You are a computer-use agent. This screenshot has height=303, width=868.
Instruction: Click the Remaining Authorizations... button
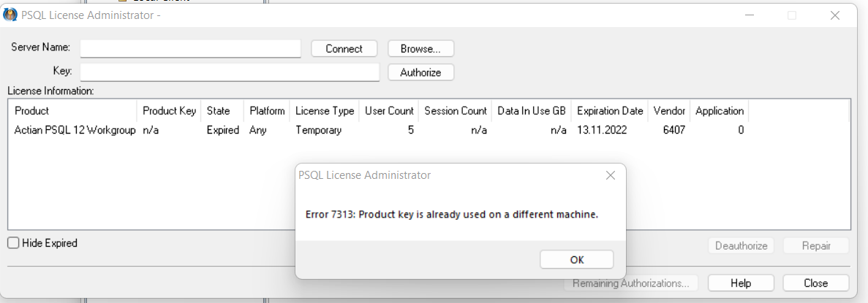630,283
